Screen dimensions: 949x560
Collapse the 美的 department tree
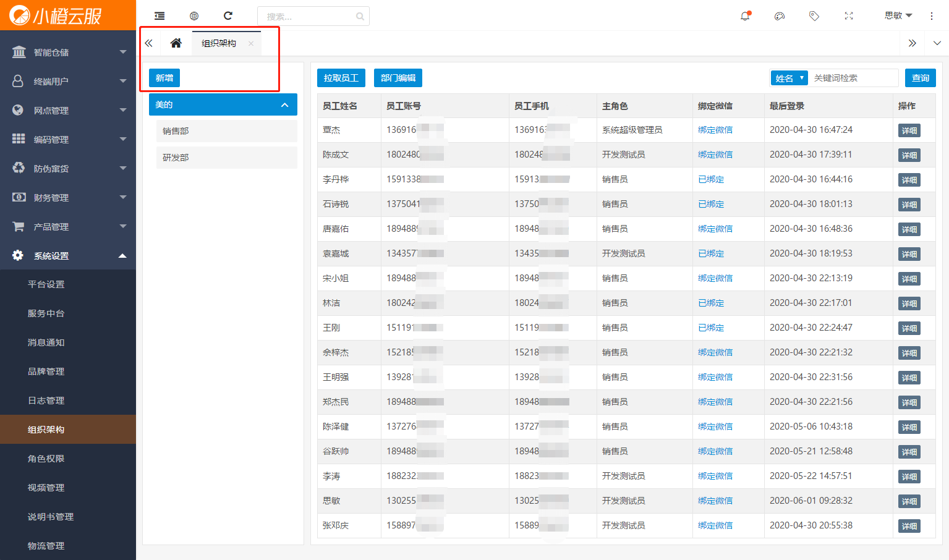(x=285, y=105)
